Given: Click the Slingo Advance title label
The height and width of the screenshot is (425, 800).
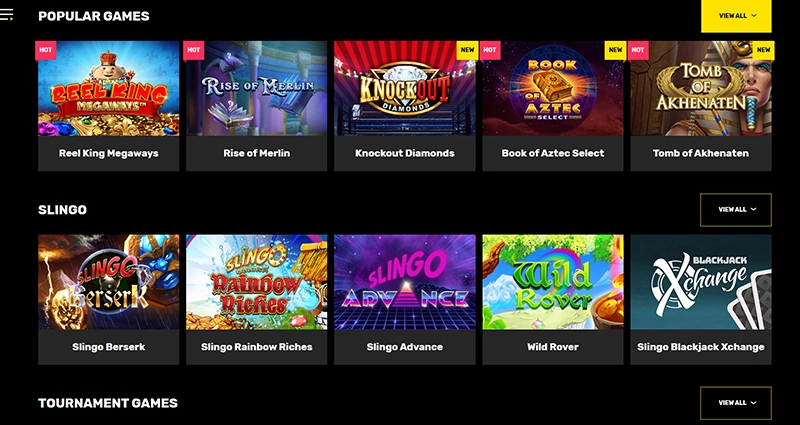Looking at the screenshot, I should [x=405, y=347].
